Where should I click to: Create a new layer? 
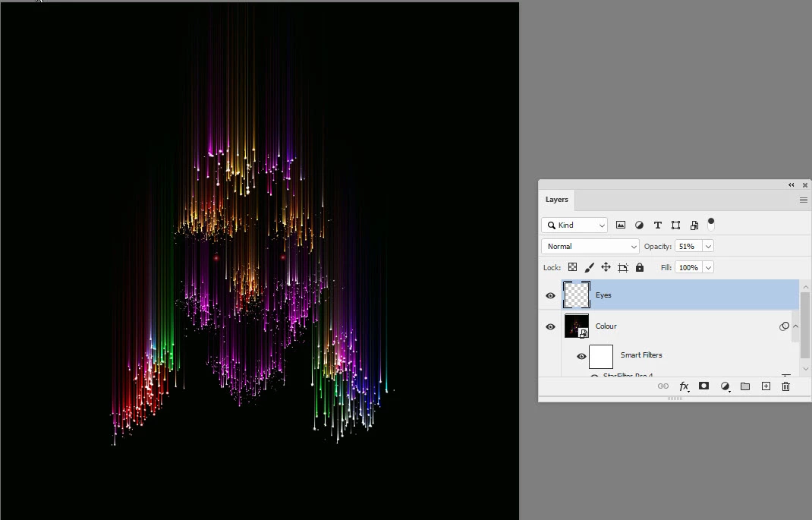pyautogui.click(x=766, y=386)
